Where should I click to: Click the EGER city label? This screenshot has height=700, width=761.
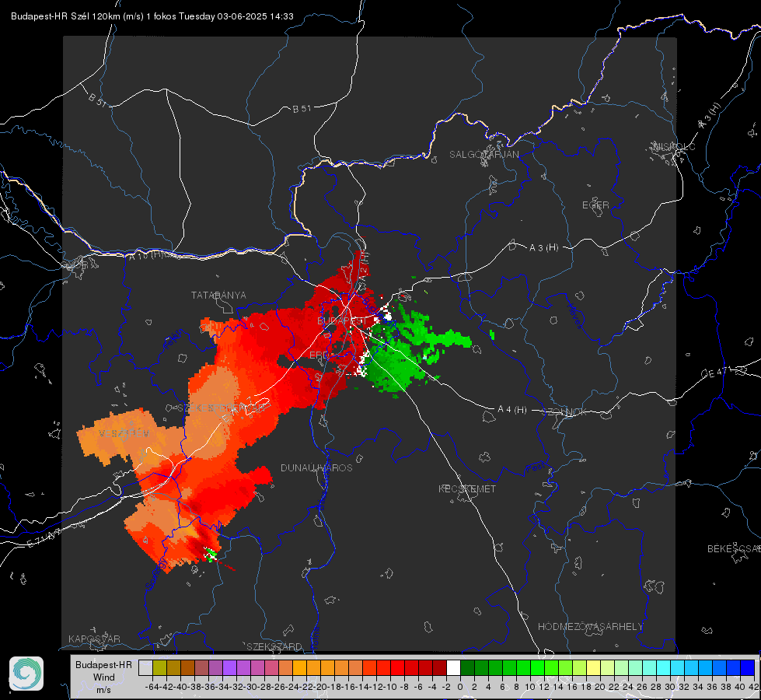click(x=595, y=205)
